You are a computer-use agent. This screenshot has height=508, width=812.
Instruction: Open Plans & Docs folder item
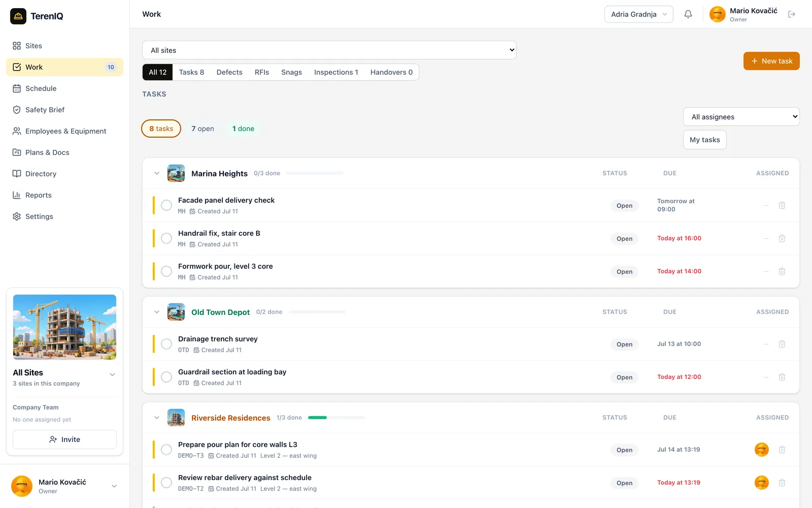pyautogui.click(x=64, y=152)
